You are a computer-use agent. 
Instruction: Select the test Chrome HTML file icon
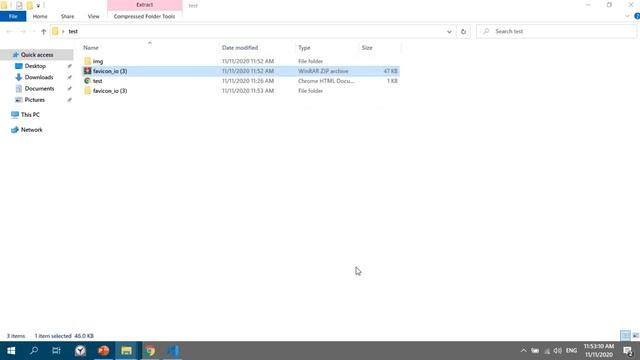click(87, 81)
